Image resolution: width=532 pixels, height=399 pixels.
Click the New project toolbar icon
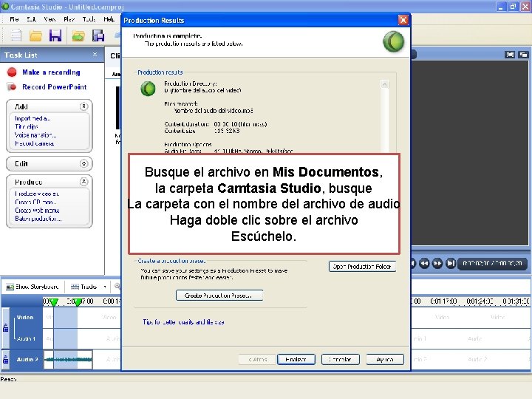[x=16, y=35]
